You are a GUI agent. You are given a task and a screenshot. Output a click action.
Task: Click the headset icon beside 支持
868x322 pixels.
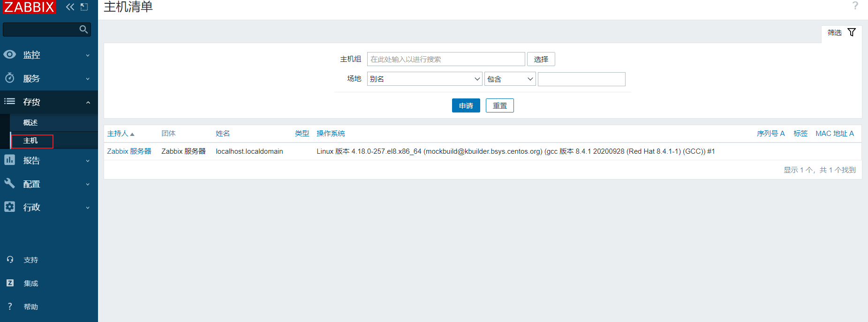point(10,259)
